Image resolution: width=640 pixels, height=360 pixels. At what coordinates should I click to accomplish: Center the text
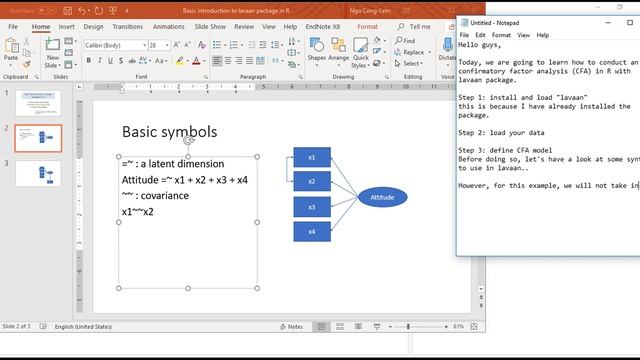click(228, 61)
